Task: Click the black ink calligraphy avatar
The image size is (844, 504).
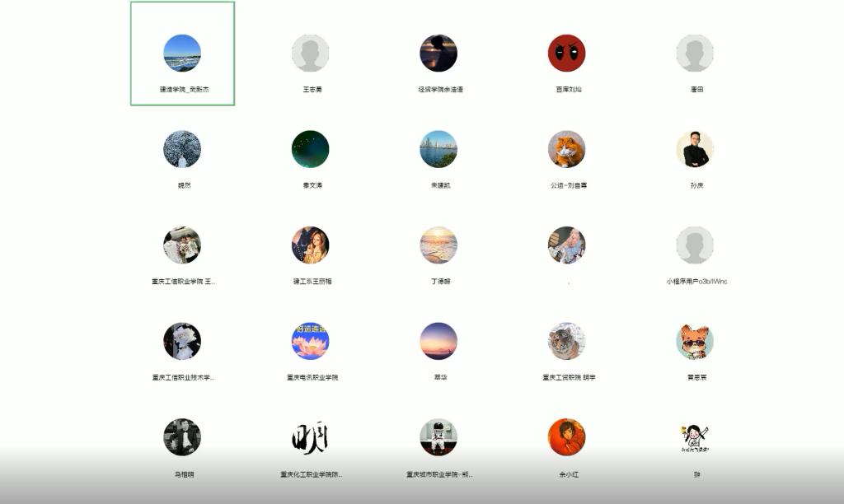Action: click(x=311, y=437)
